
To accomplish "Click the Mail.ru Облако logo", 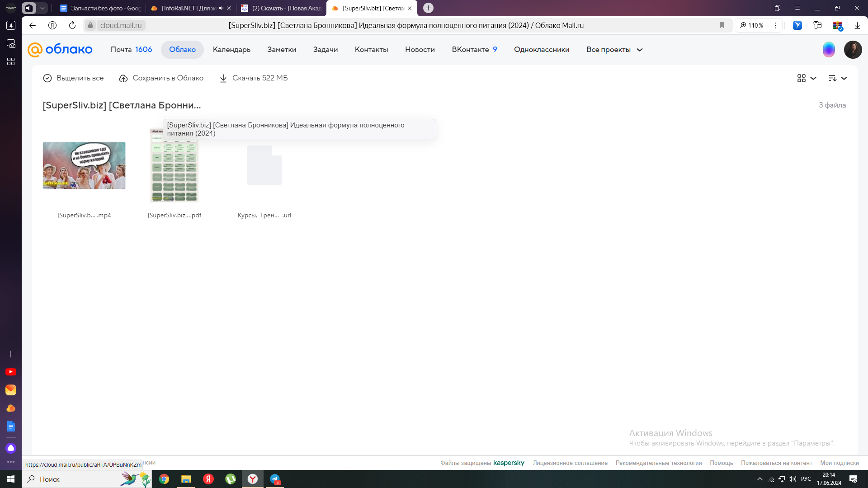I will pyautogui.click(x=60, y=50).
